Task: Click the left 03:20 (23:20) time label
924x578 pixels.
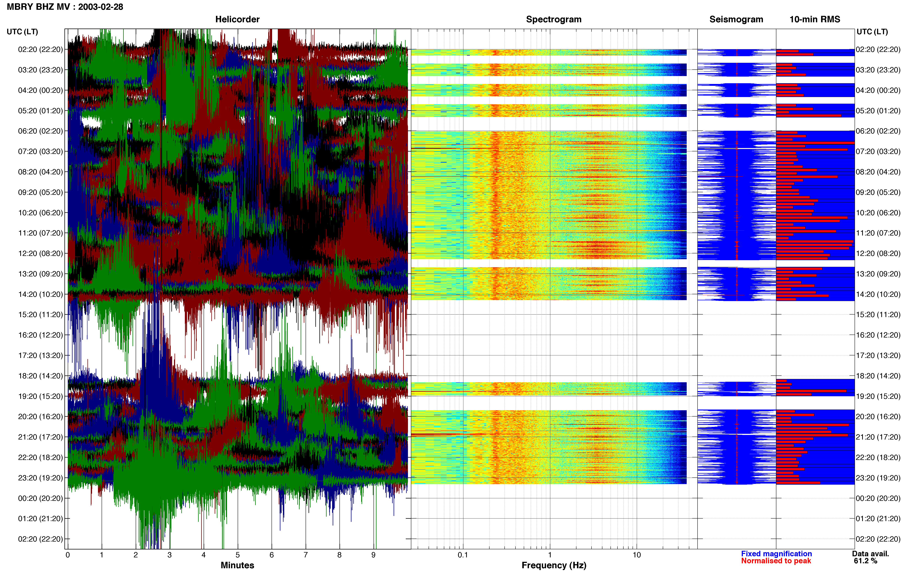Action: point(41,70)
